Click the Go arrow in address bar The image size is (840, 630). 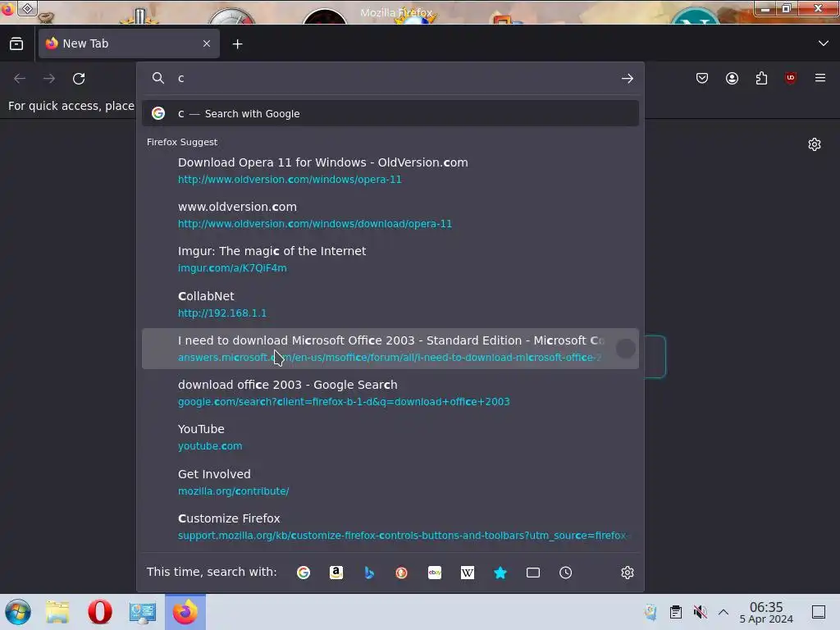(628, 79)
